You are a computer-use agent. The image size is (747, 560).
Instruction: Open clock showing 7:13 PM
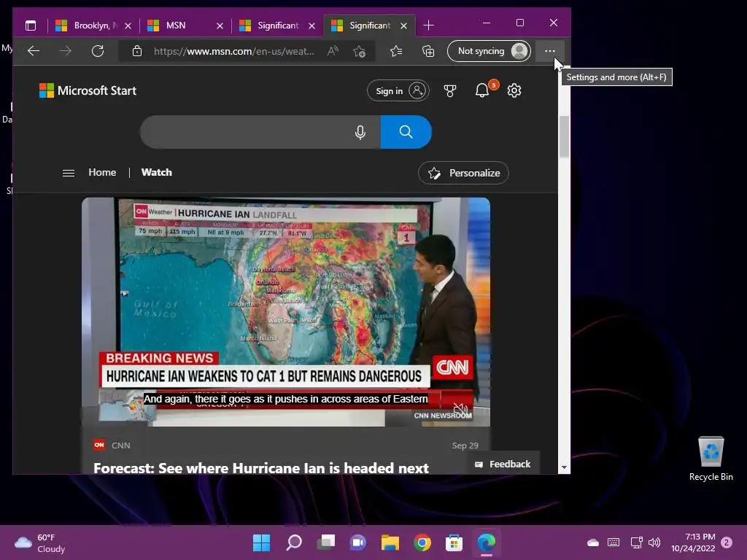tap(693, 542)
